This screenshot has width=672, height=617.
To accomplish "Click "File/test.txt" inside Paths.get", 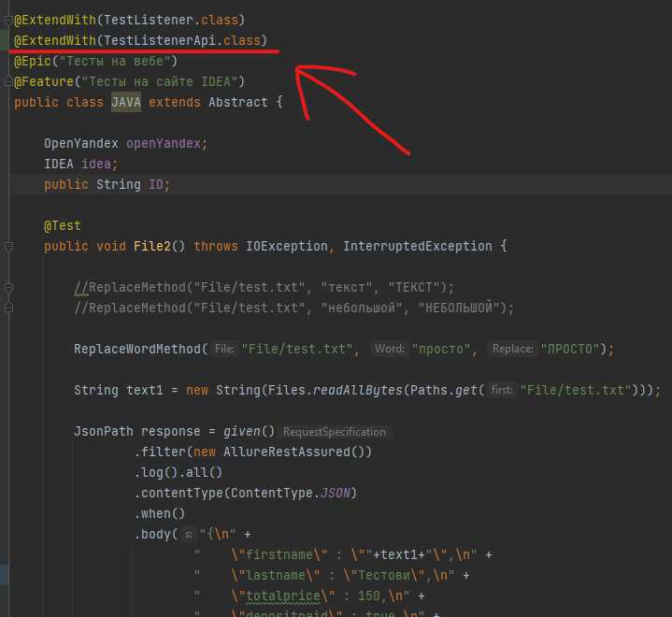I will point(576,390).
